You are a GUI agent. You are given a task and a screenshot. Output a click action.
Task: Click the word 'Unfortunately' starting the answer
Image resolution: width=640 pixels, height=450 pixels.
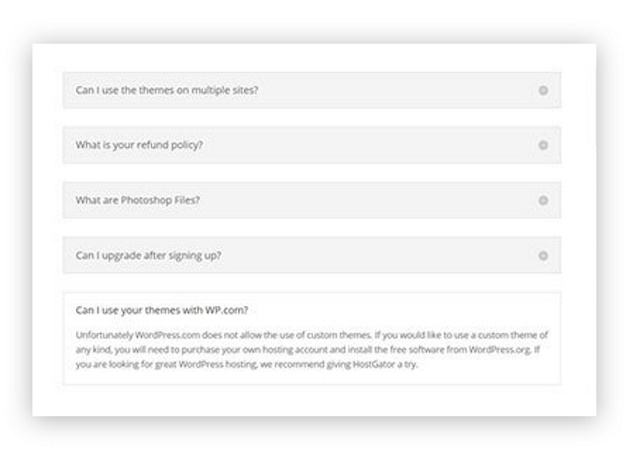click(104, 335)
